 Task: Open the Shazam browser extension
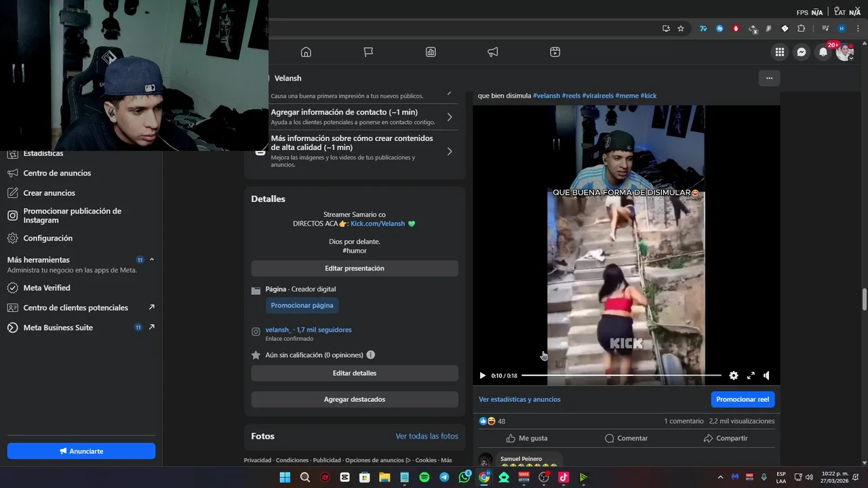(x=719, y=28)
